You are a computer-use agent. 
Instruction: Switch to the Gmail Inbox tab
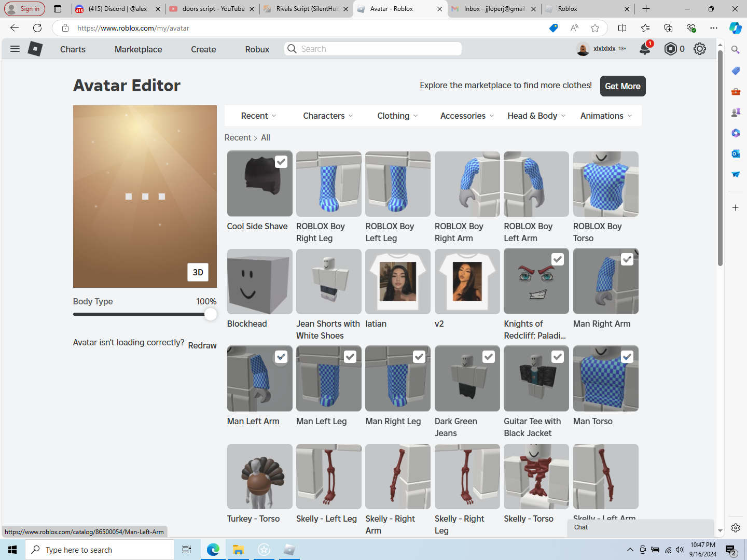tap(493, 9)
